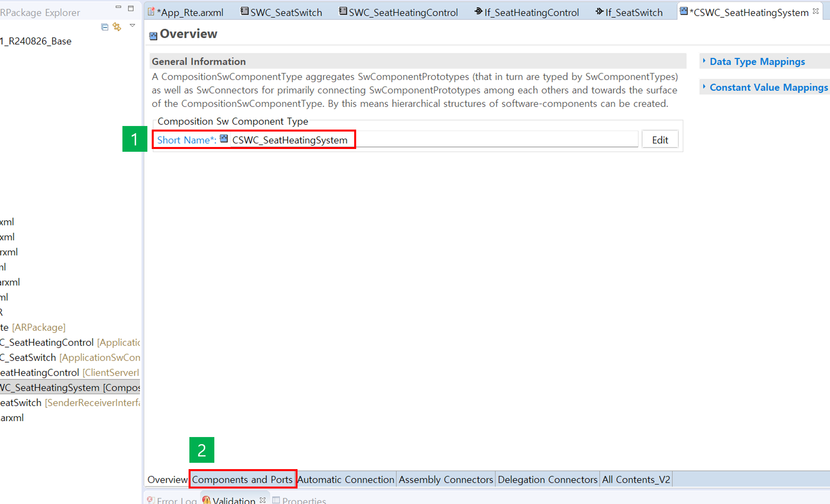Switch to the App_Rte.arxml editor tab
The width and height of the screenshot is (830, 504).
(x=189, y=13)
